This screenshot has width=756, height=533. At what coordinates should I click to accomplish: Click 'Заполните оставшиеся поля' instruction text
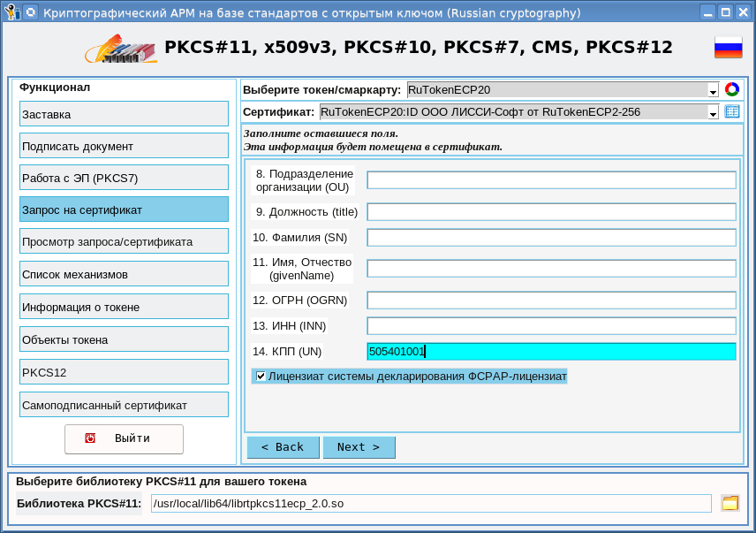click(321, 133)
